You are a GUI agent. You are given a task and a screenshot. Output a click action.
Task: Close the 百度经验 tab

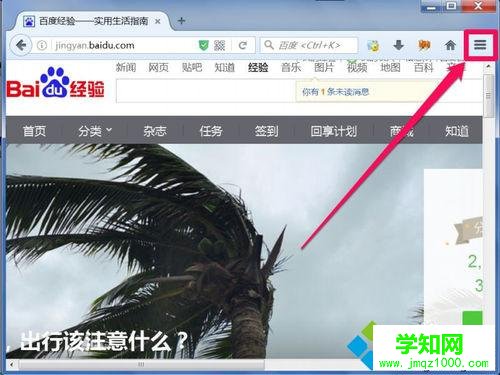point(158,21)
